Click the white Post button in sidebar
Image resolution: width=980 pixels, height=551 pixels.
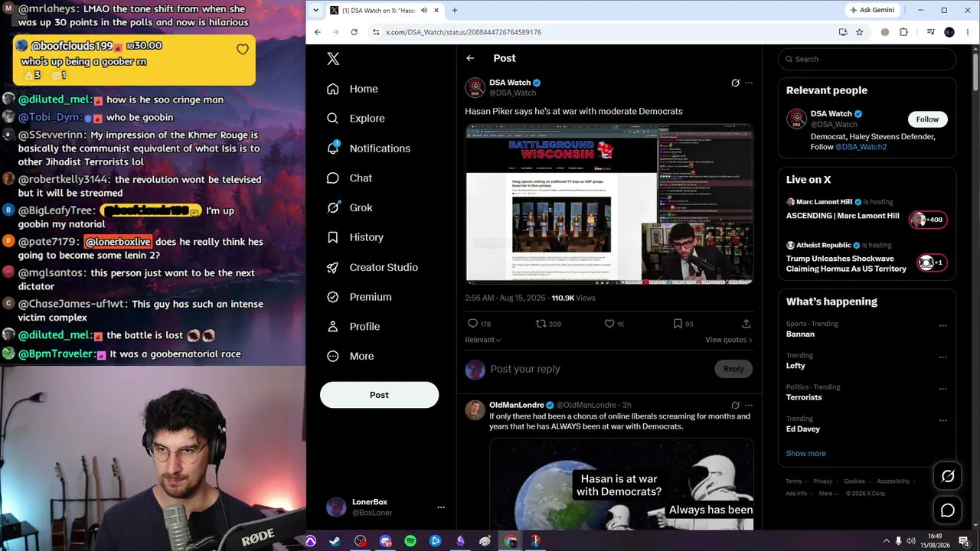[379, 395]
